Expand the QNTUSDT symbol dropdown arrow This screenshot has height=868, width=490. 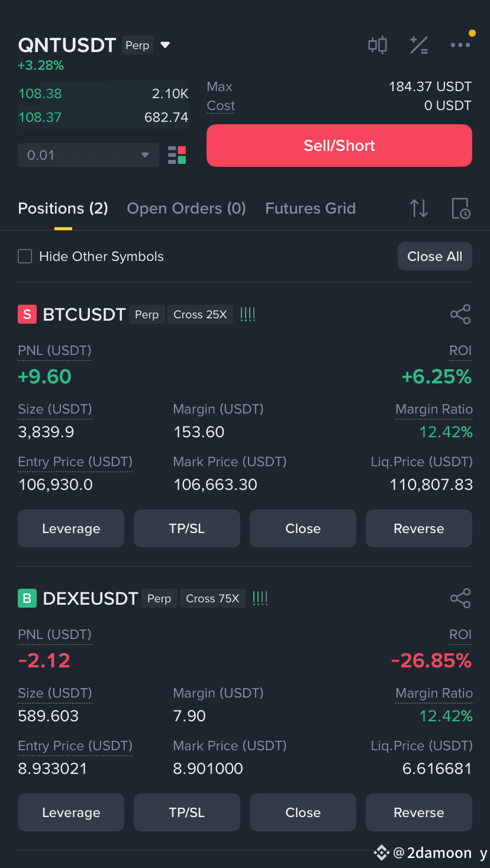tap(165, 45)
